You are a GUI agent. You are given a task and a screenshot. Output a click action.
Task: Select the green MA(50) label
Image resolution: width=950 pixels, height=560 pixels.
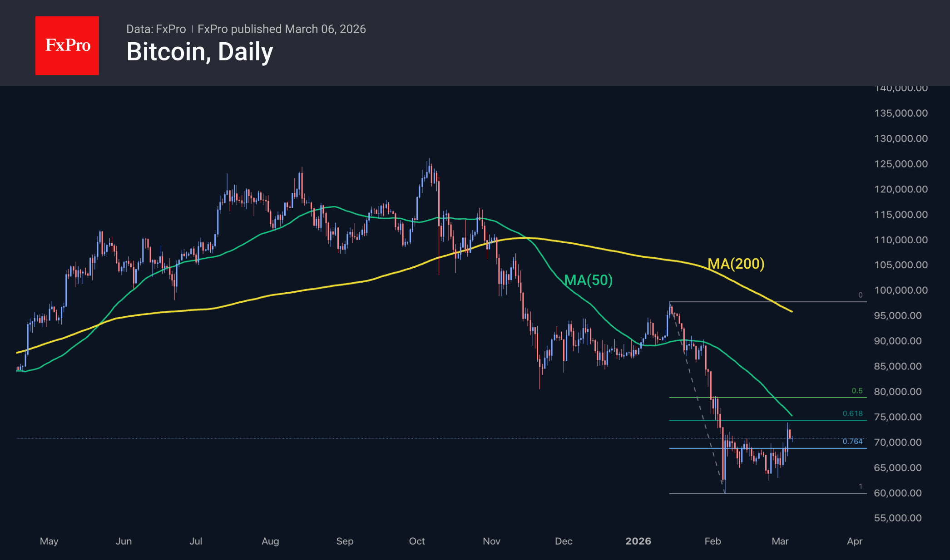pos(588,280)
